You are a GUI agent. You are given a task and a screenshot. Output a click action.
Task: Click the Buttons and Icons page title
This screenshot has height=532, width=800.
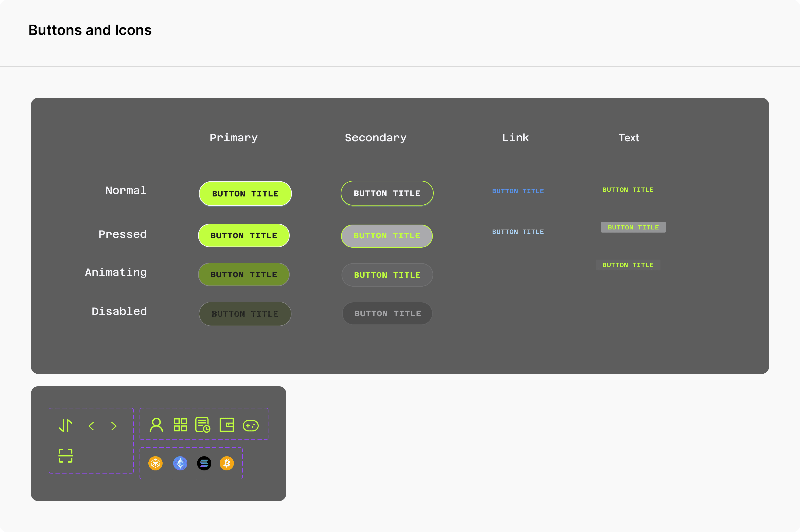pyautogui.click(x=90, y=30)
